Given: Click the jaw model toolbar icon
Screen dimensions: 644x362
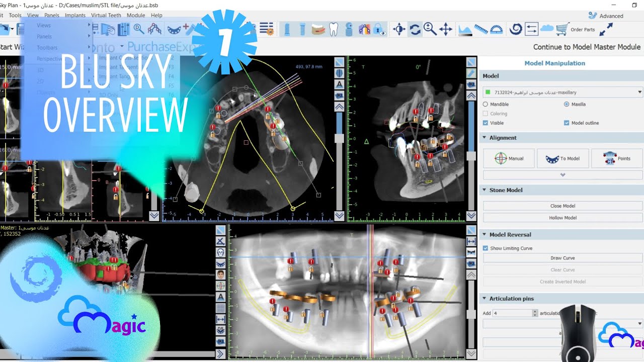Looking at the screenshot, I should click(x=318, y=29).
